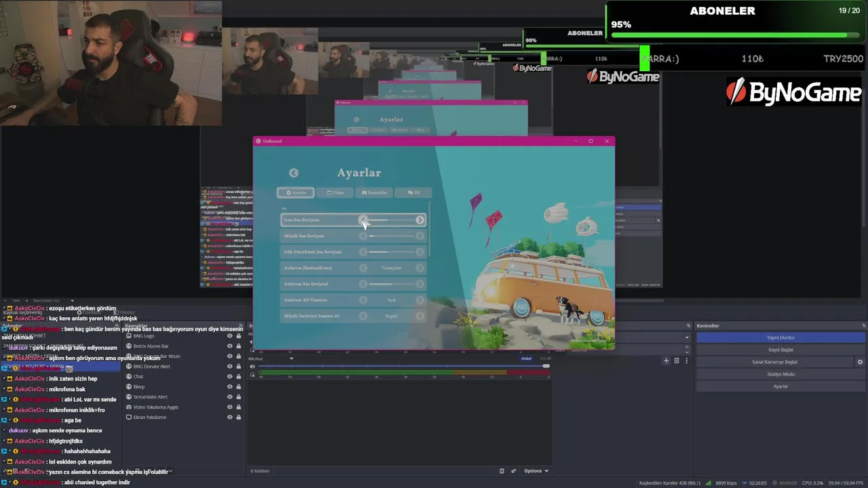Open virtual camera settings gear
The width and height of the screenshot is (868, 488).
pos(861,362)
